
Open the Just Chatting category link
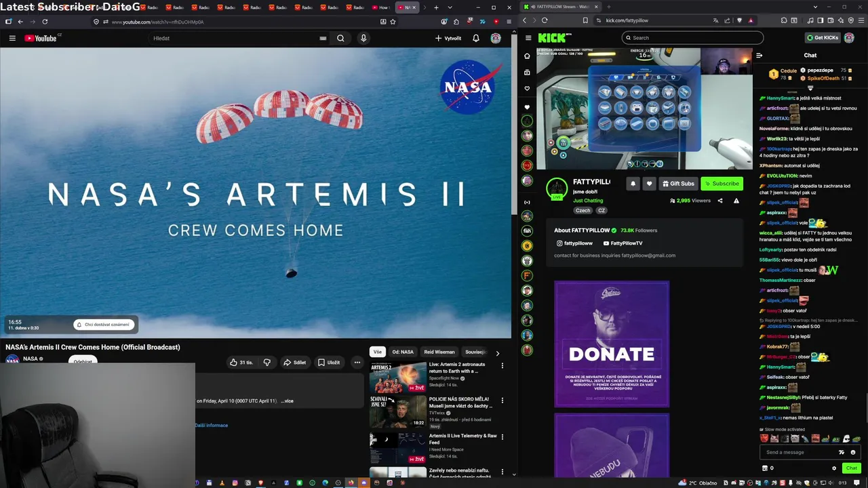(x=588, y=201)
